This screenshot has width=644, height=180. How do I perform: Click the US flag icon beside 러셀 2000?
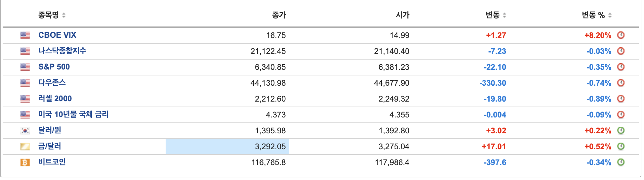(x=25, y=99)
